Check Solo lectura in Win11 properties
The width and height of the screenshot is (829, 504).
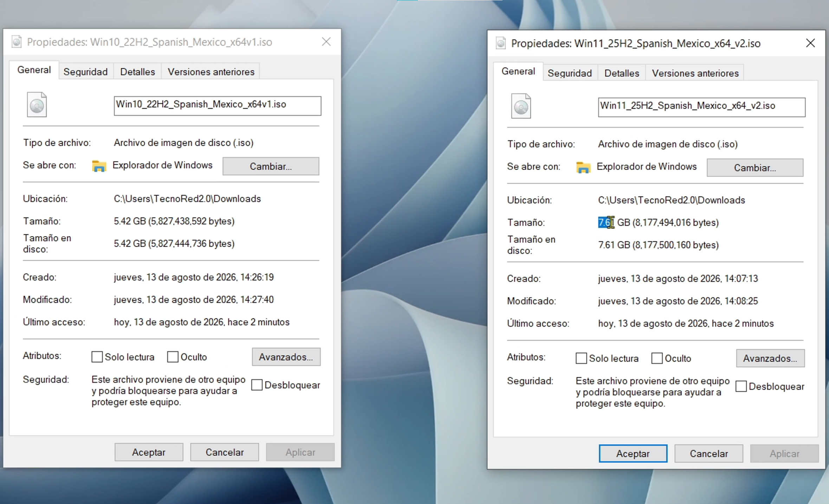click(x=581, y=358)
